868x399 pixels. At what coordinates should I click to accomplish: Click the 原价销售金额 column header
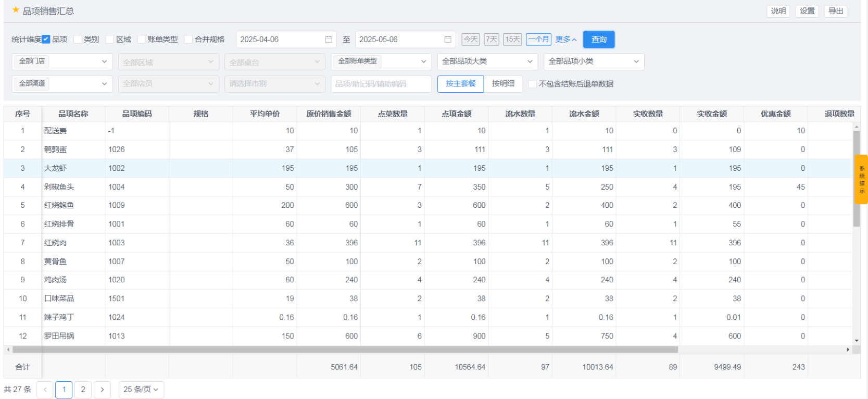tap(329, 114)
